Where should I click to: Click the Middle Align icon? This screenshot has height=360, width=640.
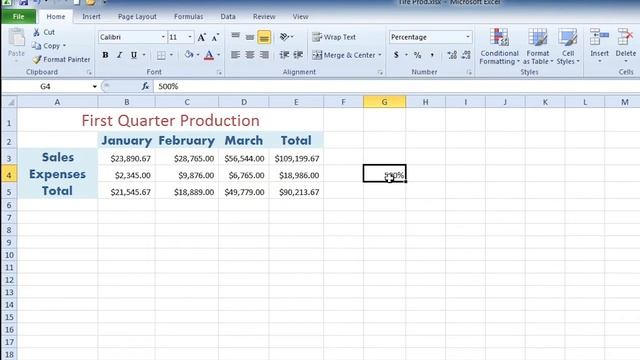tap(250, 37)
